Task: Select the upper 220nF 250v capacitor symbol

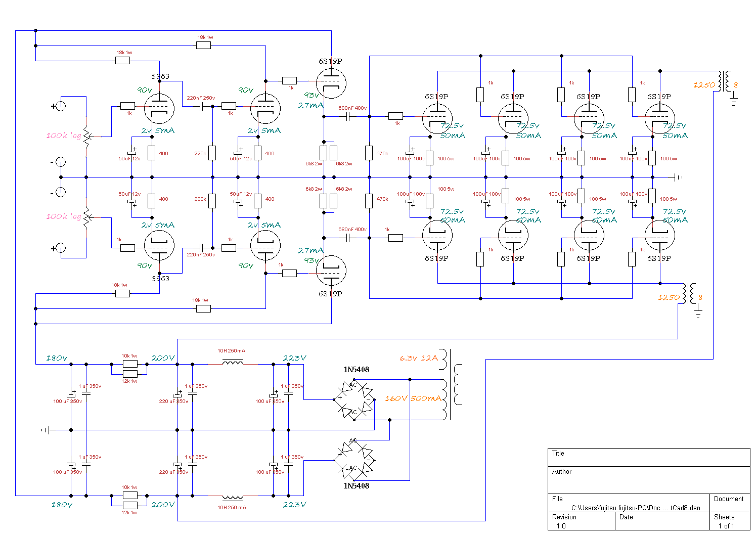Action: [202, 106]
